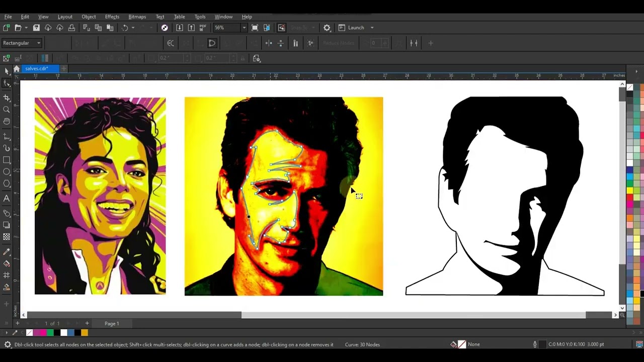Open the File menu
Screen dimensions: 644x362
[8, 17]
